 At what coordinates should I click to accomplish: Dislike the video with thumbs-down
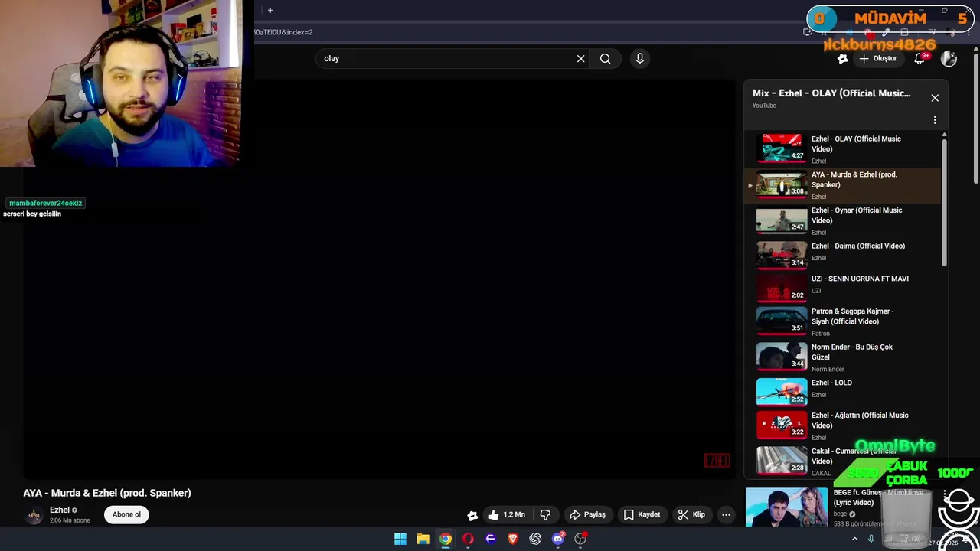point(545,514)
